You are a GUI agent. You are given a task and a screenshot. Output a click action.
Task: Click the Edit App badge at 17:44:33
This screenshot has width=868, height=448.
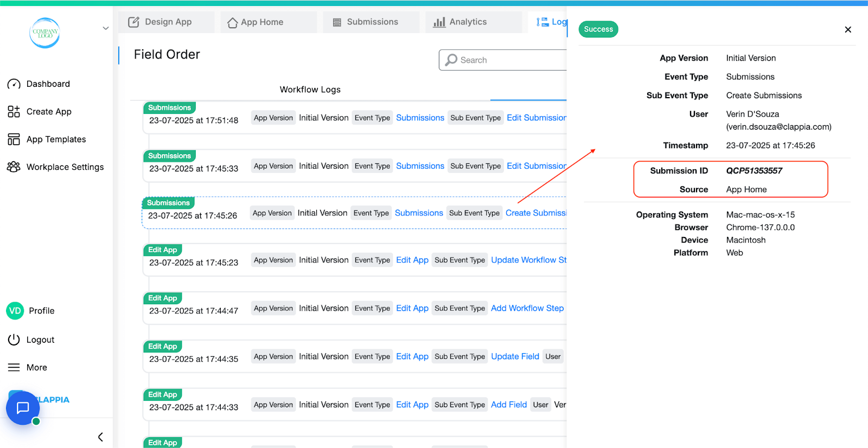coord(163,395)
